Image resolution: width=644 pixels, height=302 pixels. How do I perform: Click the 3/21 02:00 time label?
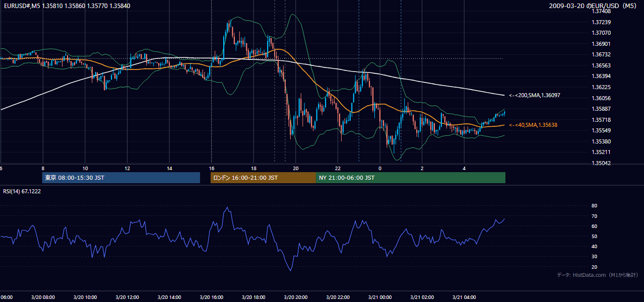point(422,297)
